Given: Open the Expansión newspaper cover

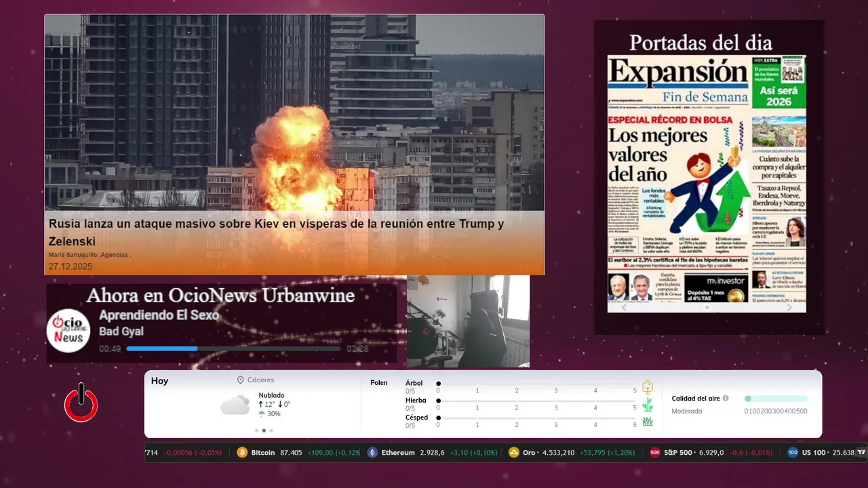Looking at the screenshot, I should 707,178.
